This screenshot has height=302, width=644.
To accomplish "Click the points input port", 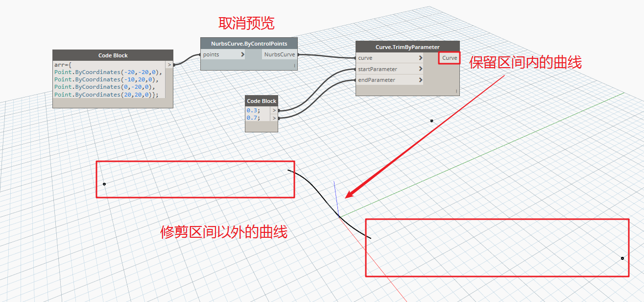I will point(223,54).
